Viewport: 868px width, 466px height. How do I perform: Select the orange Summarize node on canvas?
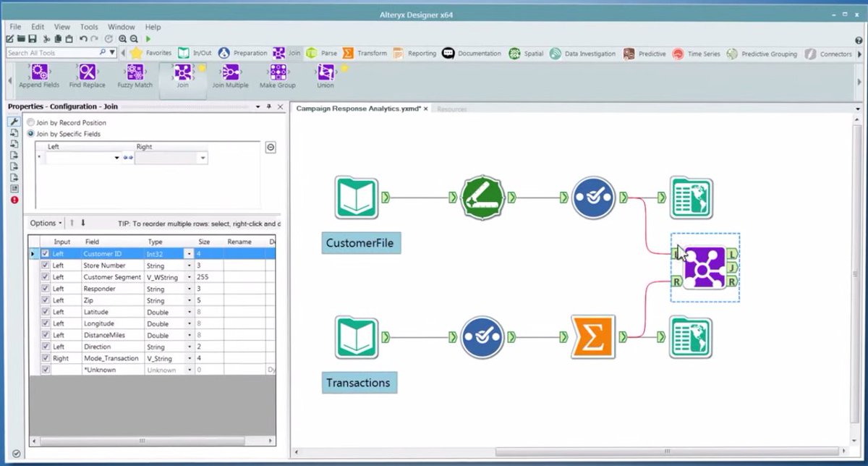coord(592,336)
